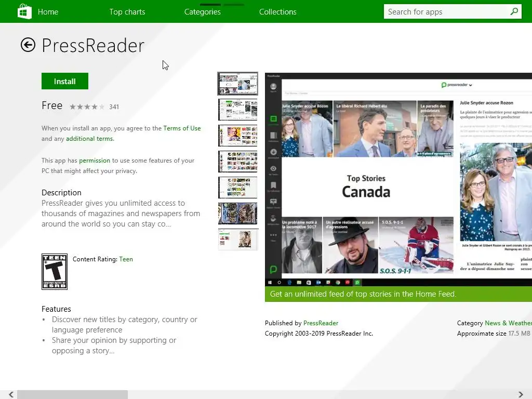Screen dimensions: 532x399
Task: Select the seventh screenshot thumbnail
Action: coord(237,240)
